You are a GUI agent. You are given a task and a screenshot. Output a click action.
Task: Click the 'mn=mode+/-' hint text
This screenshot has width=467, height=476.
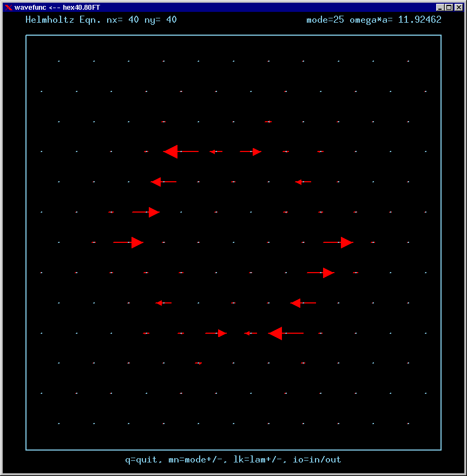(198, 460)
